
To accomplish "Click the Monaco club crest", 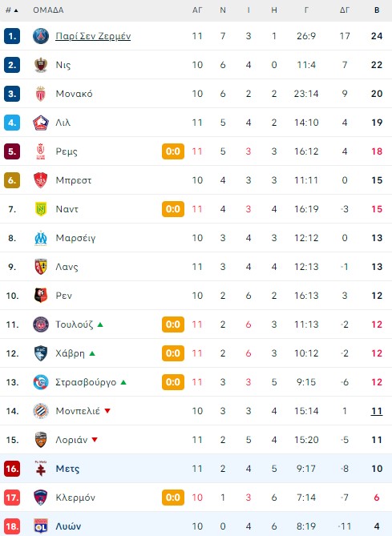I will 41,94.
